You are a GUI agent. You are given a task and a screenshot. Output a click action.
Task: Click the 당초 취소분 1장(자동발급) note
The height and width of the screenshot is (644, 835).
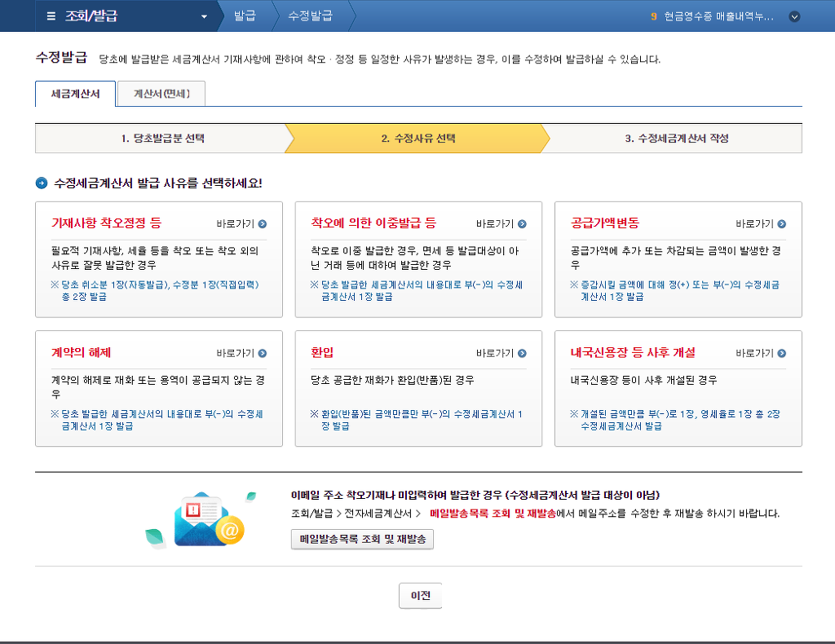(155, 290)
